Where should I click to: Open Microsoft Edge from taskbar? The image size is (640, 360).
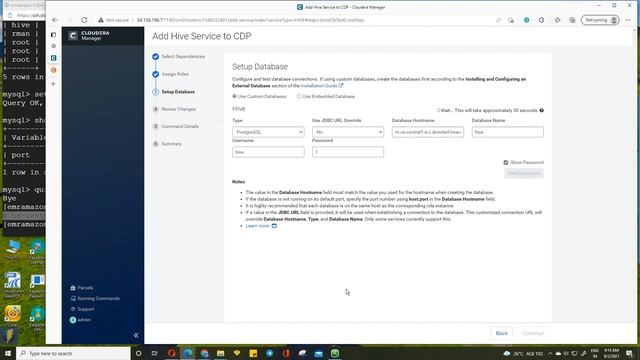click(x=188, y=353)
